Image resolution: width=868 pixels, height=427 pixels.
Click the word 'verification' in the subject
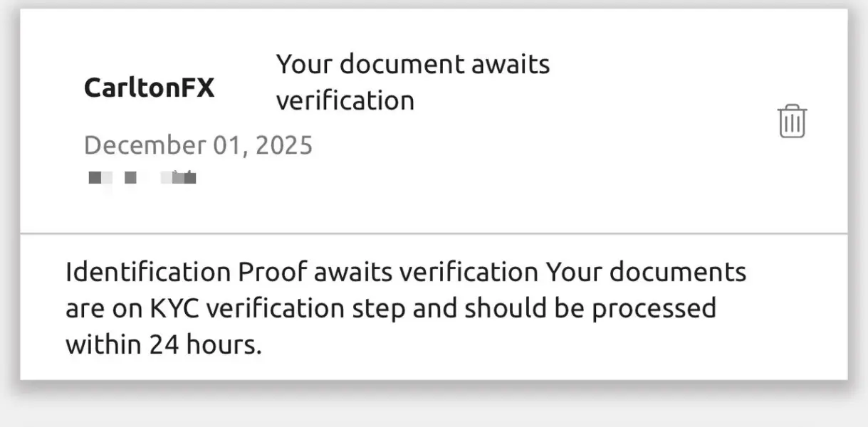345,100
